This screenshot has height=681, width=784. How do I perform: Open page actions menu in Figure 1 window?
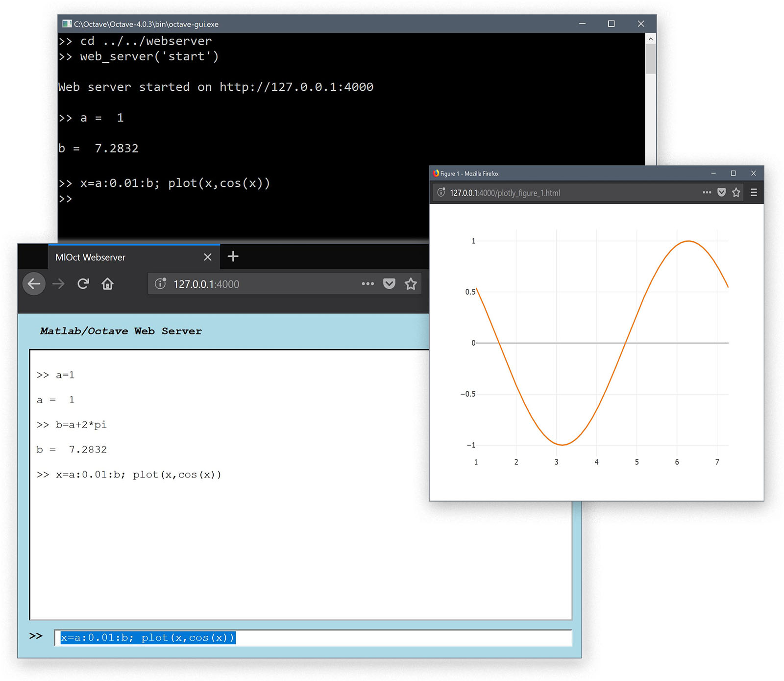tap(707, 193)
